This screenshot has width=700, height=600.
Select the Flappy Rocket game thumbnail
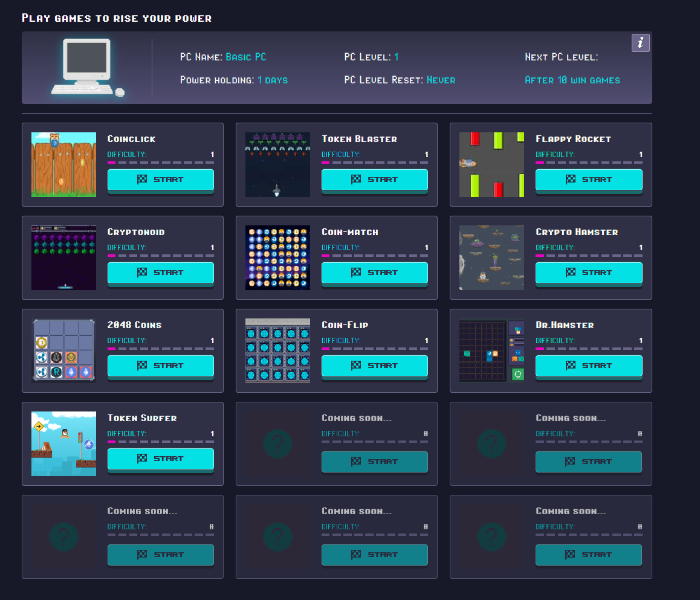click(491, 164)
